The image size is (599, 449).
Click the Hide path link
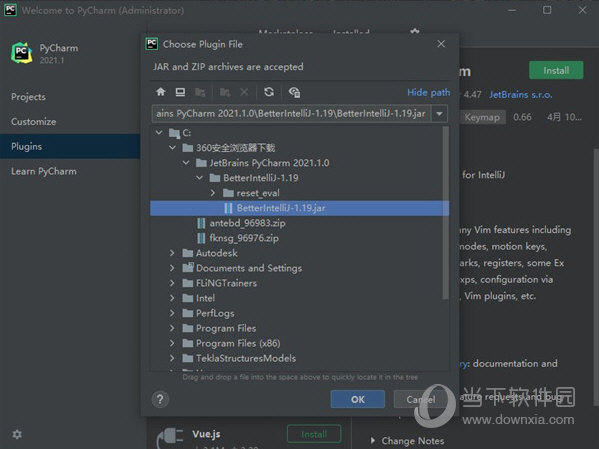[x=429, y=92]
